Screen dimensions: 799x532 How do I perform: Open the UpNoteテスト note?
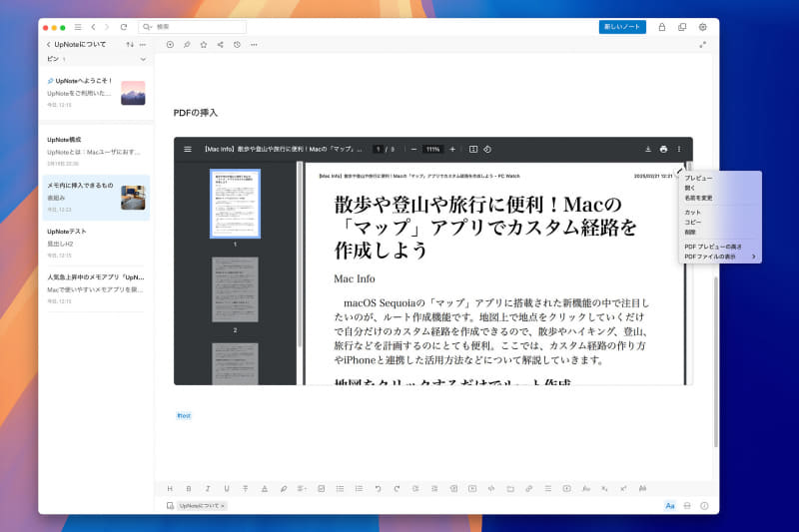click(x=96, y=243)
